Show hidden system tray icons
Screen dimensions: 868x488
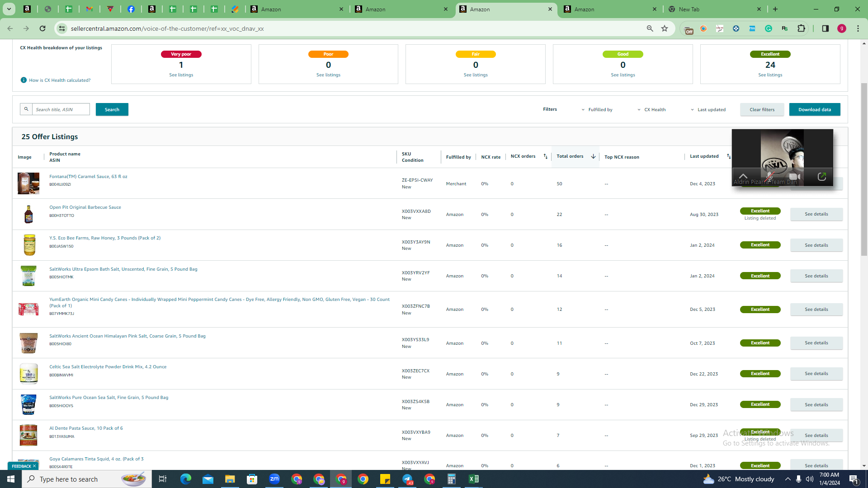pos(788,479)
